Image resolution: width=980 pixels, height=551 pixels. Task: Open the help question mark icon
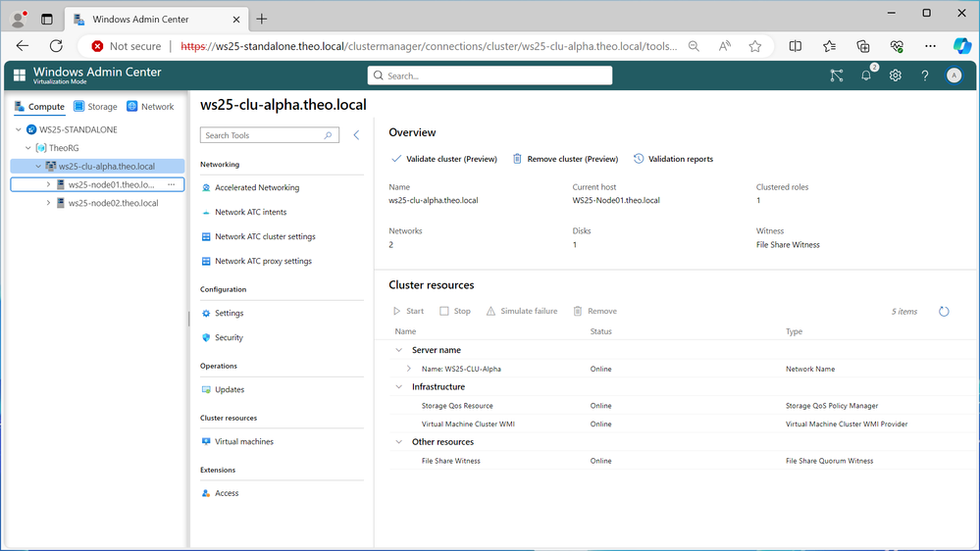[924, 75]
